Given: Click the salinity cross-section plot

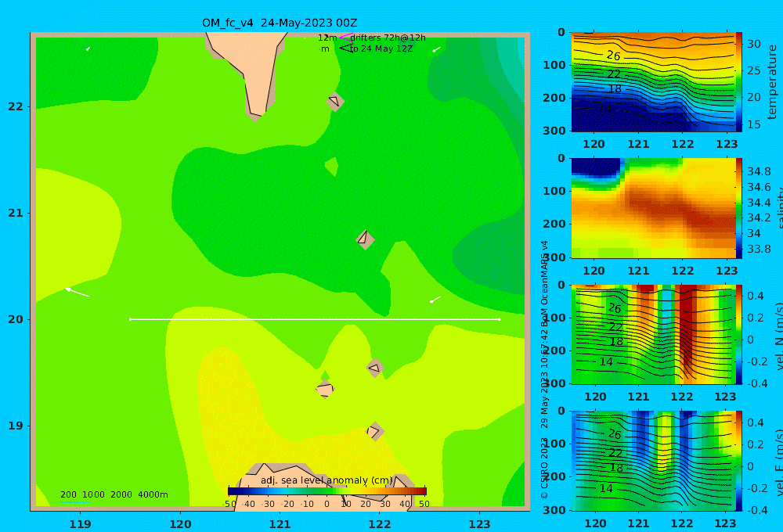Looking at the screenshot, I should [x=653, y=208].
